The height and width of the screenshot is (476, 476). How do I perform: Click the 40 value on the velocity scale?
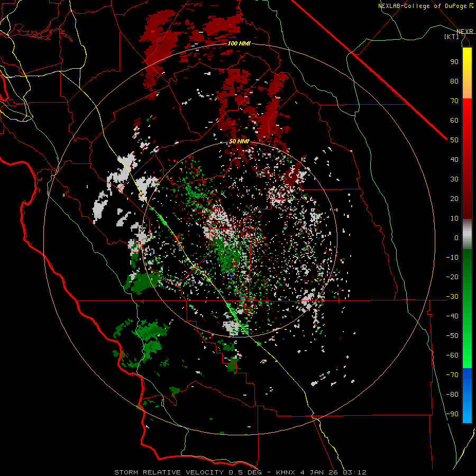tap(454, 159)
